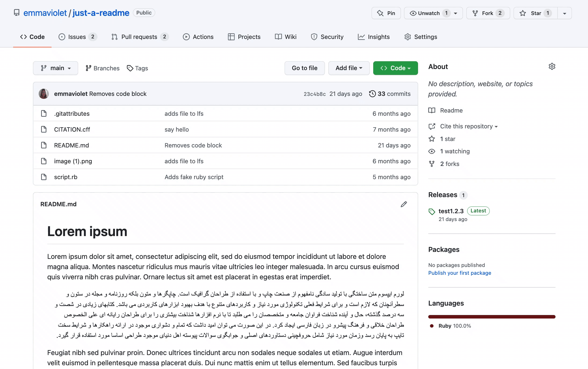The image size is (588, 369).
Task: Click emmaviolet's avatar in commit row
Action: pos(44,94)
